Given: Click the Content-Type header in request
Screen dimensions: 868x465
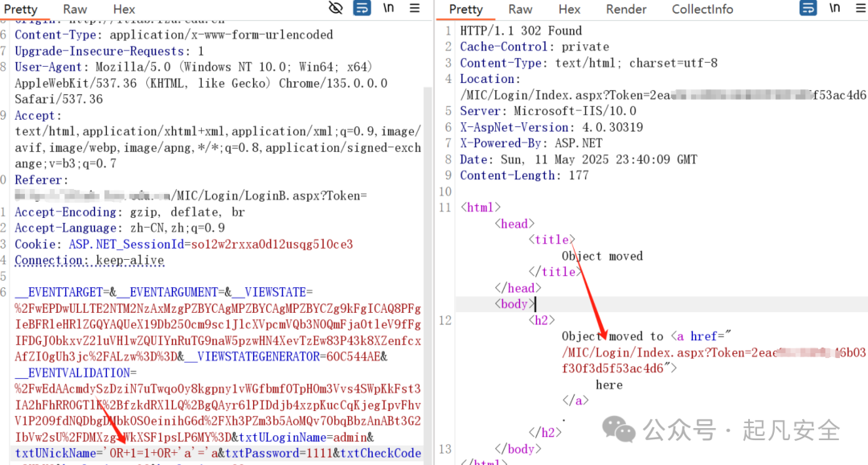Looking at the screenshot, I should 174,35.
